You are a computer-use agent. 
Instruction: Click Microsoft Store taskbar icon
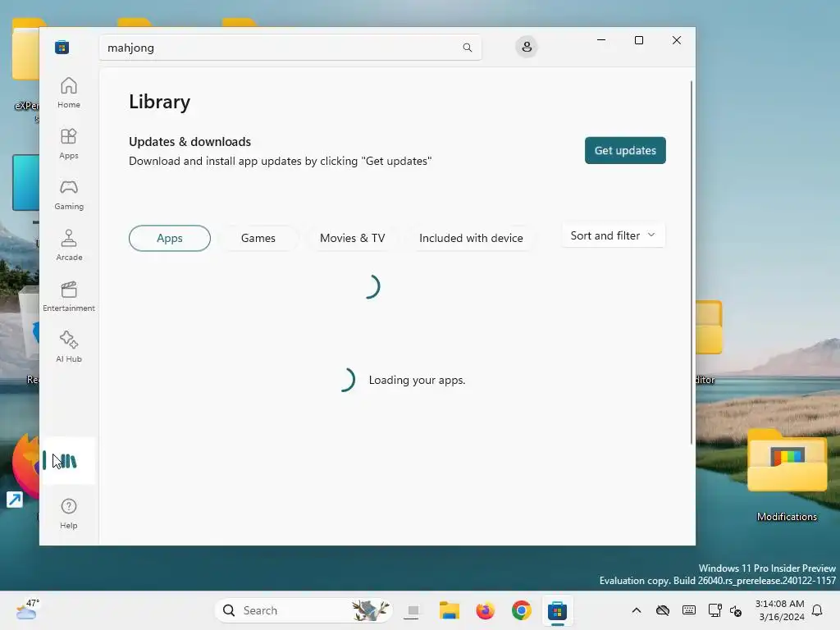pyautogui.click(x=557, y=610)
